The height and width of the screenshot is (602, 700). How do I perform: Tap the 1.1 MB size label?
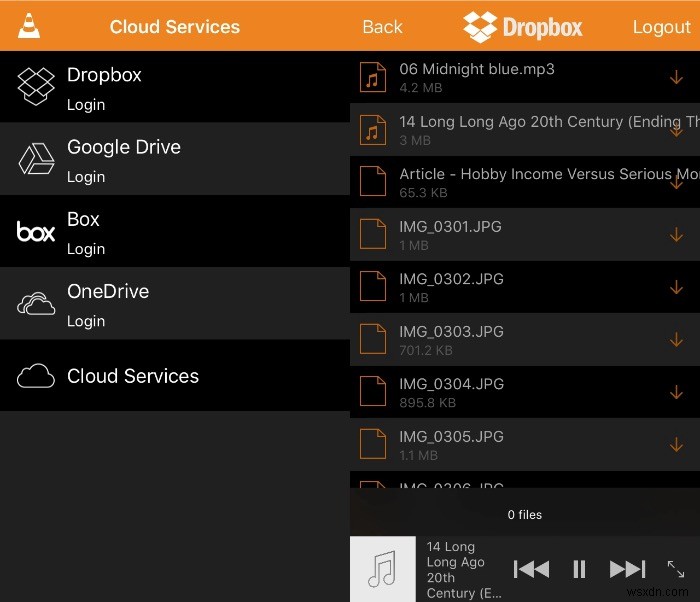pyautogui.click(x=418, y=456)
